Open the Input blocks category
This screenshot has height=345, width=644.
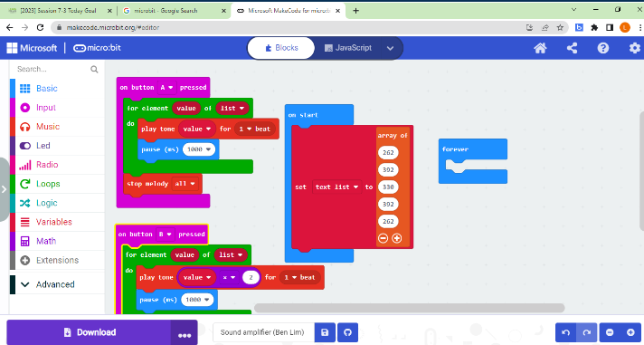coord(57,108)
